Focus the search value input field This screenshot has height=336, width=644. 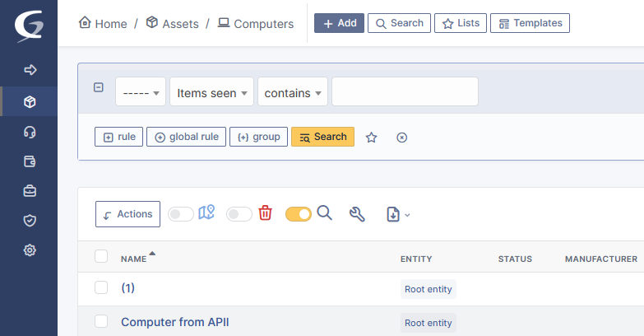tap(405, 91)
